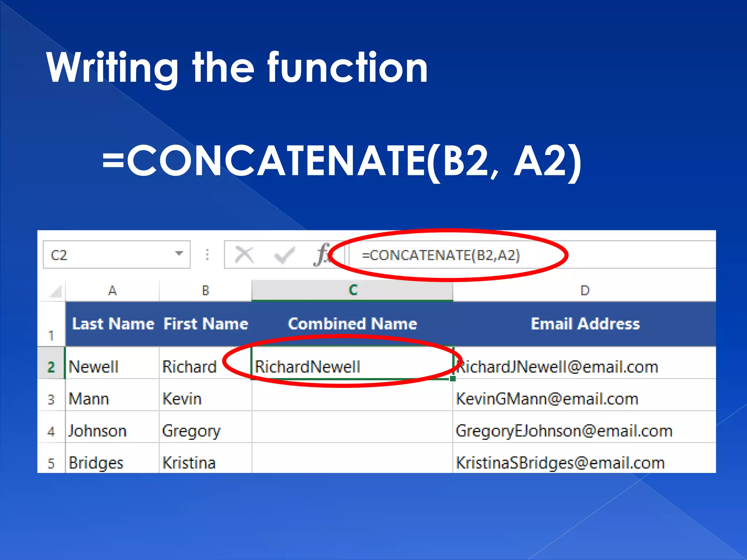Select cell containing Johnson

[x=112, y=427]
